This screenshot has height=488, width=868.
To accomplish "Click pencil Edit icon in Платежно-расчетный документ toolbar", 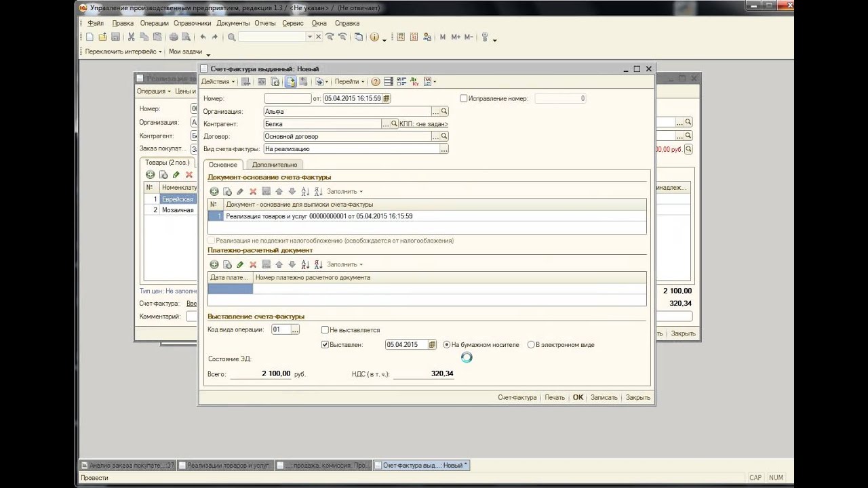I will (240, 265).
